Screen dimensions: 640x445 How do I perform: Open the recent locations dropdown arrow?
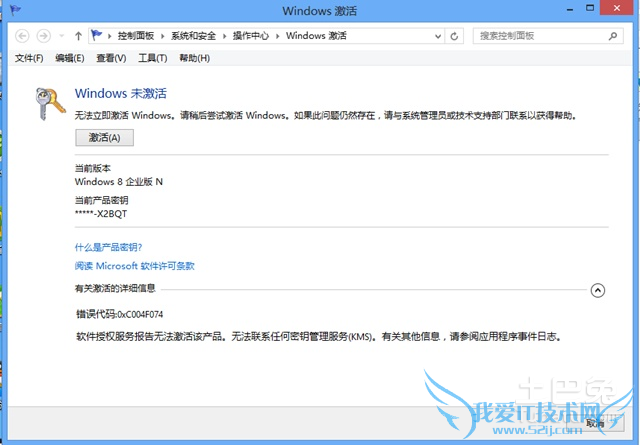tap(62, 36)
